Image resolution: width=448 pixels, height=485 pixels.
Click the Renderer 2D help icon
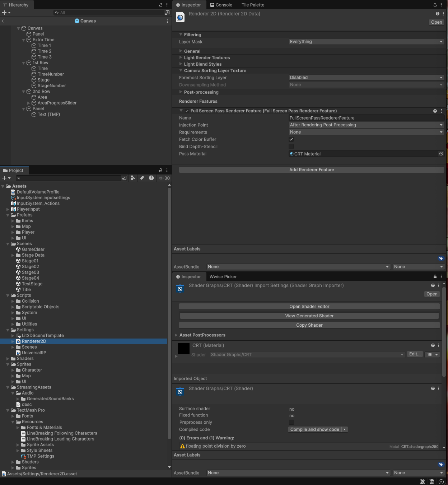pyautogui.click(x=437, y=14)
